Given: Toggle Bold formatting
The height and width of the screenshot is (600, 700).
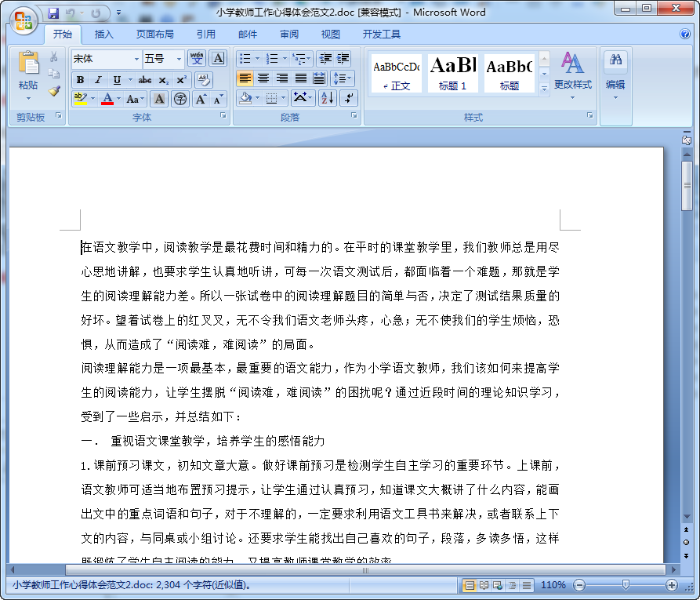Looking at the screenshot, I should [x=81, y=80].
